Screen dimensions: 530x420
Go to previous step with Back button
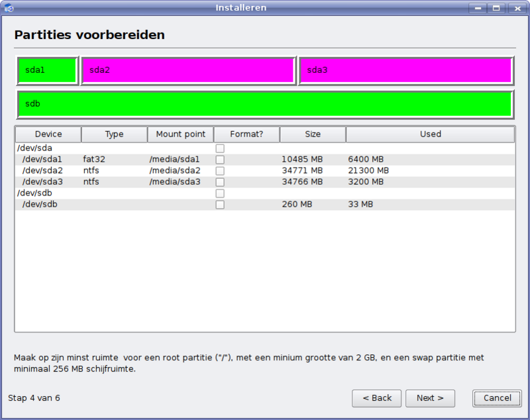pos(376,398)
